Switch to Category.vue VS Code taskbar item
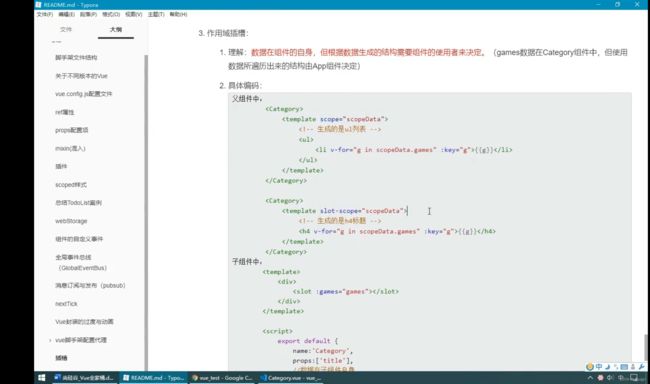 pos(291,378)
